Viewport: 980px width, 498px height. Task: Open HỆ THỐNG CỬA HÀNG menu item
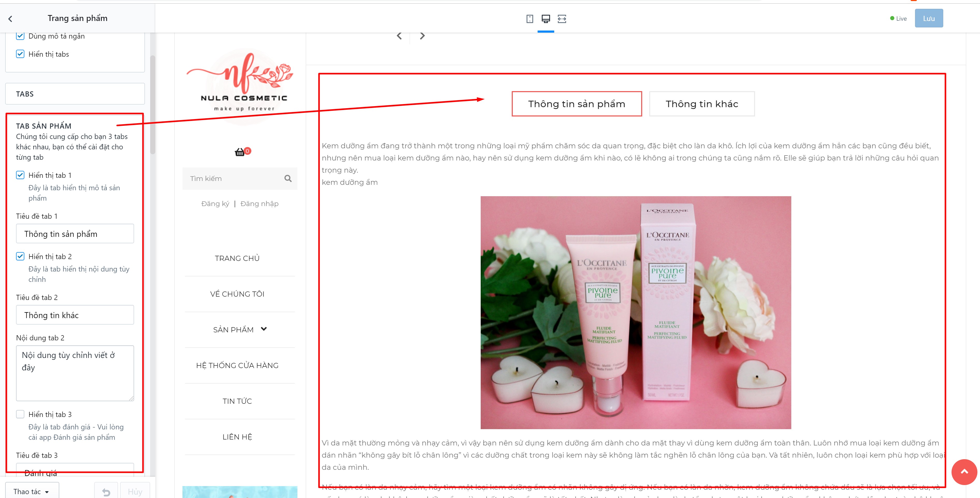[237, 366]
